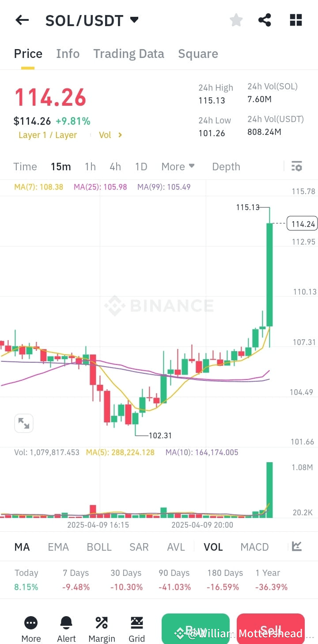Switch to the Trading Data tab
The image size is (318, 644).
pyautogui.click(x=129, y=54)
